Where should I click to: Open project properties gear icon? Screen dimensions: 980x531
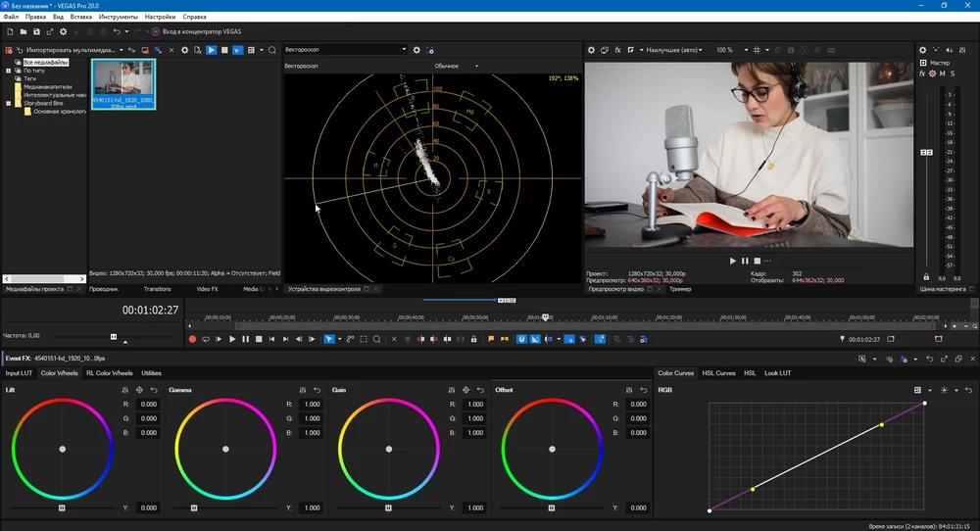[x=64, y=32]
